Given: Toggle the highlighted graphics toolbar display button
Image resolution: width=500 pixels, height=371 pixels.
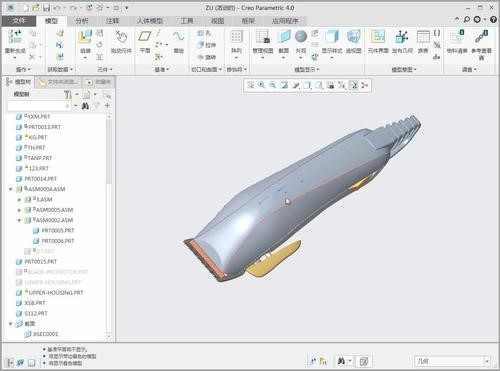Looking at the screenshot, I should point(353,85).
